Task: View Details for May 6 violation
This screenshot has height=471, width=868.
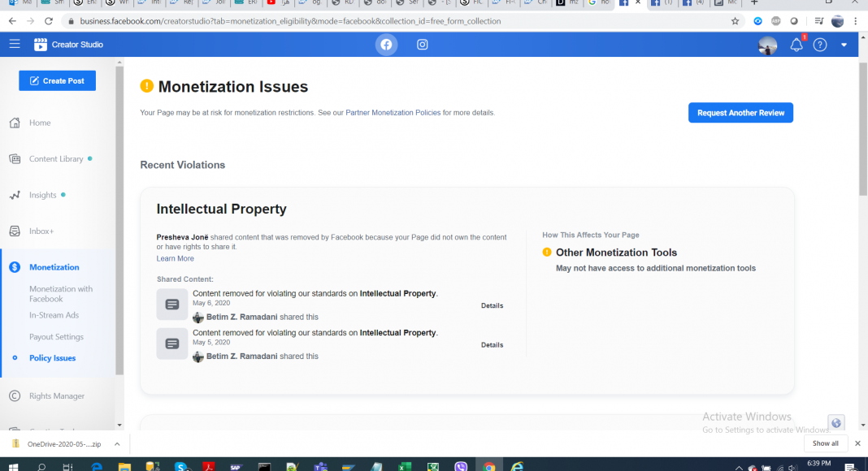Action: click(492, 306)
